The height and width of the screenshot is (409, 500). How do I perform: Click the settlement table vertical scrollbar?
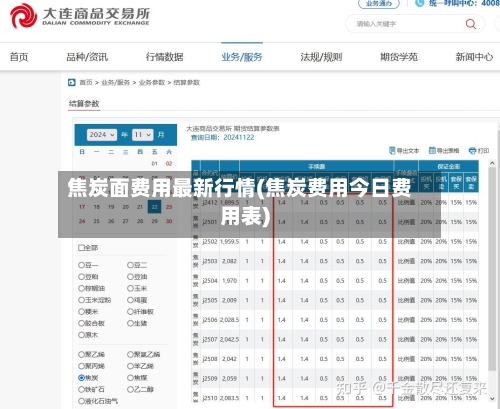(x=492, y=268)
